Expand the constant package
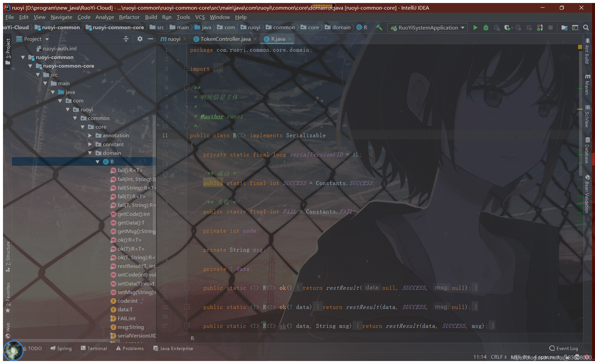Image resolution: width=595 pixels, height=364 pixels. (x=90, y=144)
